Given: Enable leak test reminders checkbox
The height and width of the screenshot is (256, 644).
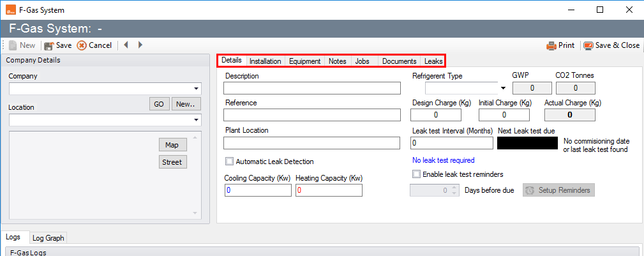Looking at the screenshot, I should [417, 174].
